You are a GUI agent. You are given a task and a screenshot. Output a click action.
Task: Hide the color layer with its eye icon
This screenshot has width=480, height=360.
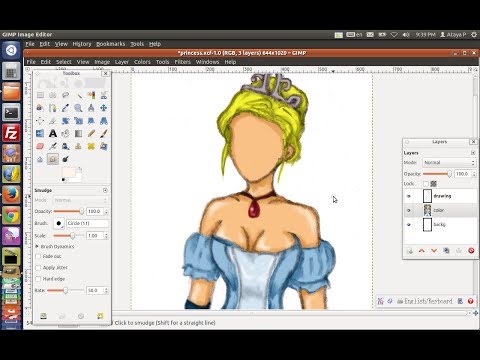point(409,210)
